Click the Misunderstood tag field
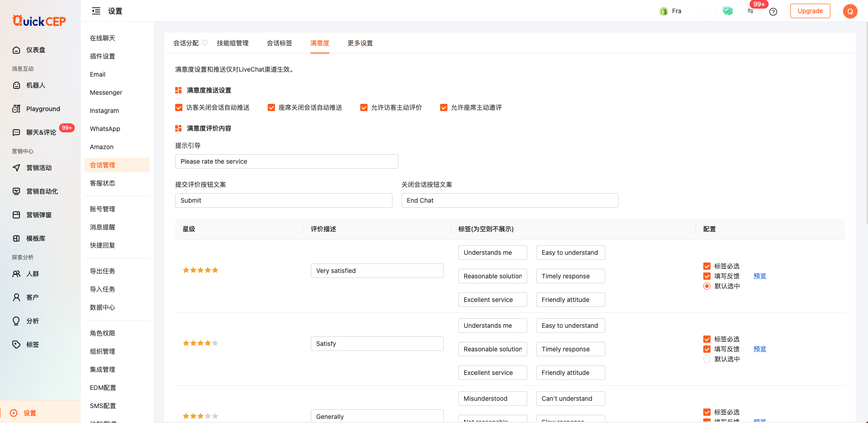The width and height of the screenshot is (868, 423). coord(493,399)
